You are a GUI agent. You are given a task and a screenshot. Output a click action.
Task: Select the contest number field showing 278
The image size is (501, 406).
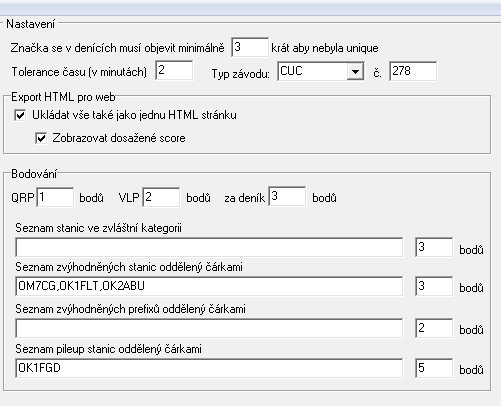coord(413,71)
